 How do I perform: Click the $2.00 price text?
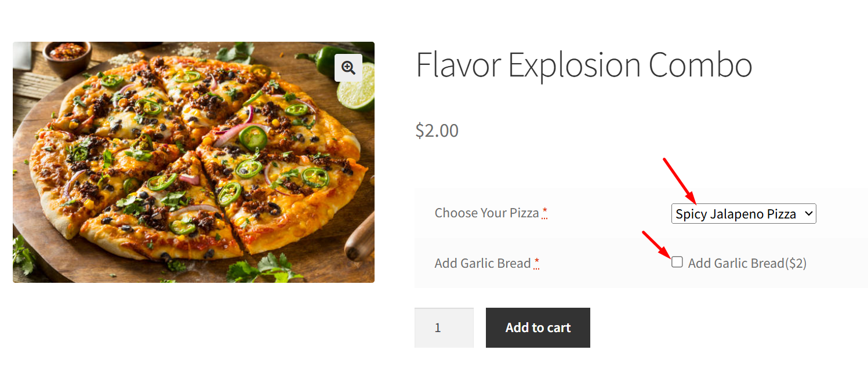437,130
